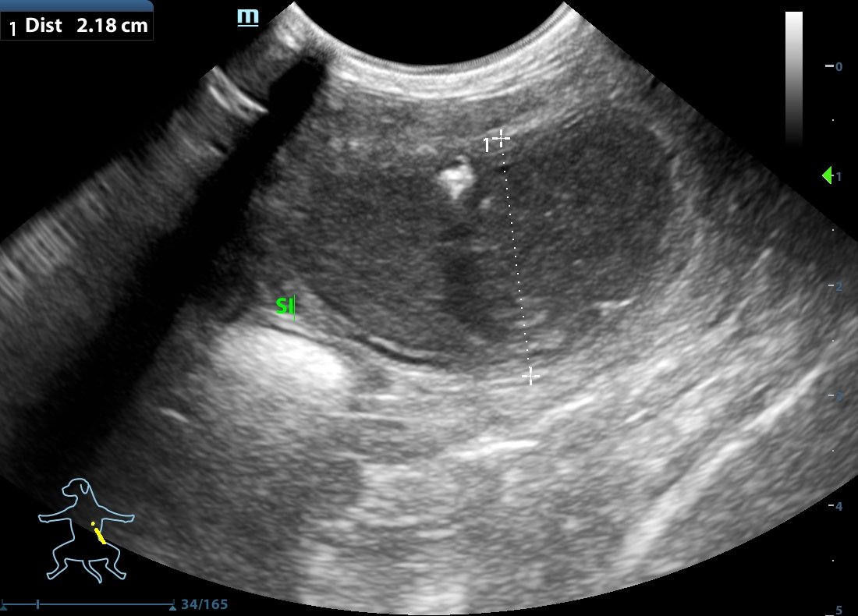Select the Dist 2.18 cm measurement result
The height and width of the screenshot is (616, 858).
pyautogui.click(x=76, y=26)
